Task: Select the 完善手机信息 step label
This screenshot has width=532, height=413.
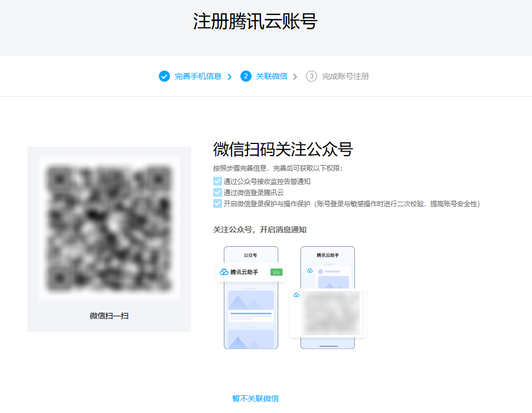Action: click(x=198, y=76)
